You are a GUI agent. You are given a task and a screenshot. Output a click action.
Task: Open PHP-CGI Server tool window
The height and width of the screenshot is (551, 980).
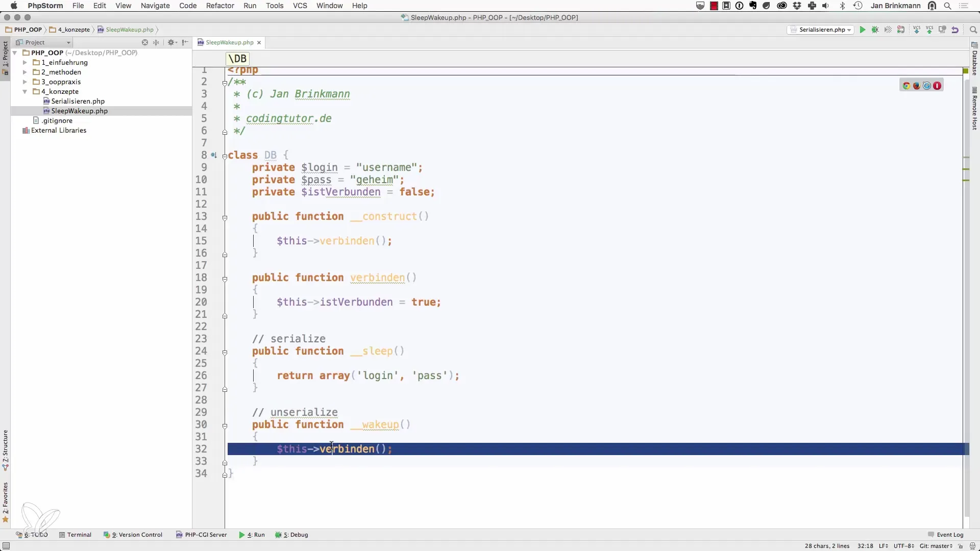[201, 535]
